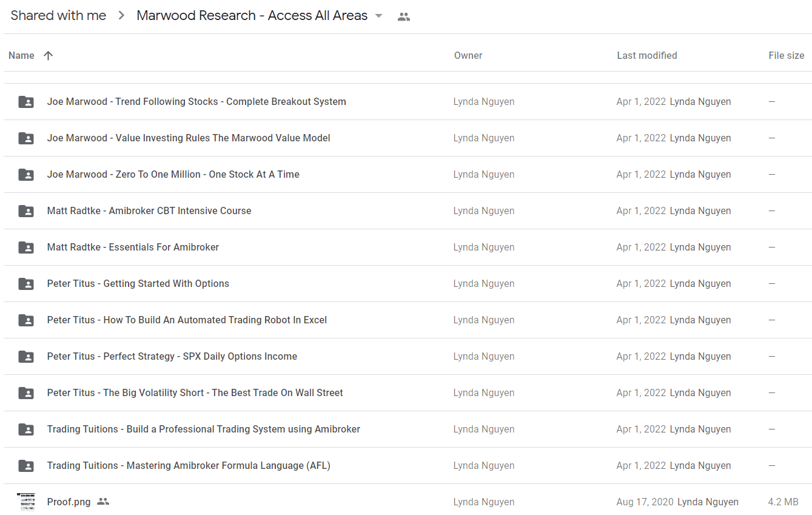Select folder icon of Build a Professional Trading System

(26, 429)
